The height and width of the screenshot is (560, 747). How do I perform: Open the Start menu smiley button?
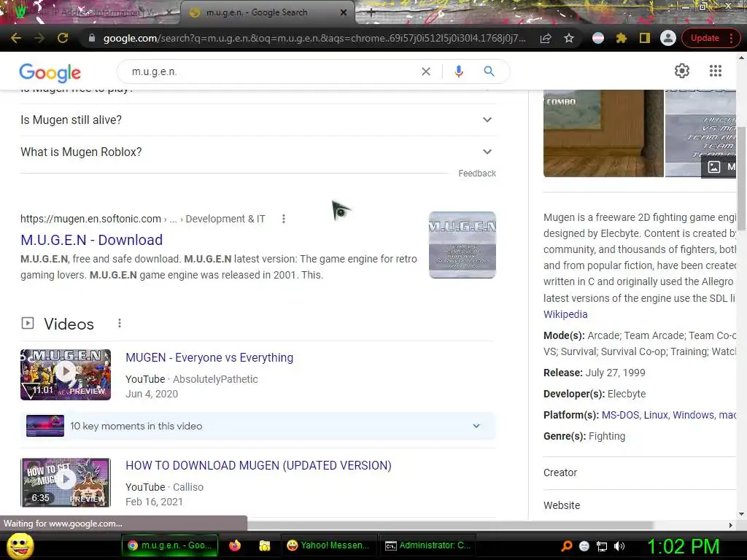pos(20,545)
